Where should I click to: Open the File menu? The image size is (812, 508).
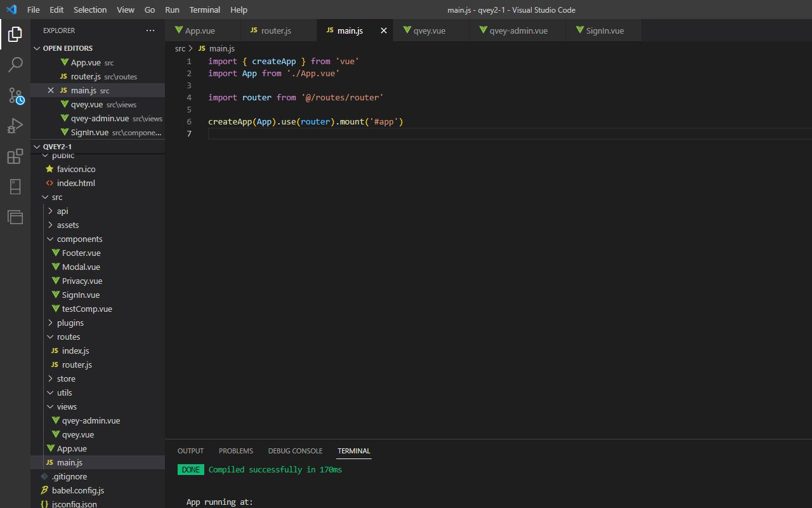(33, 10)
